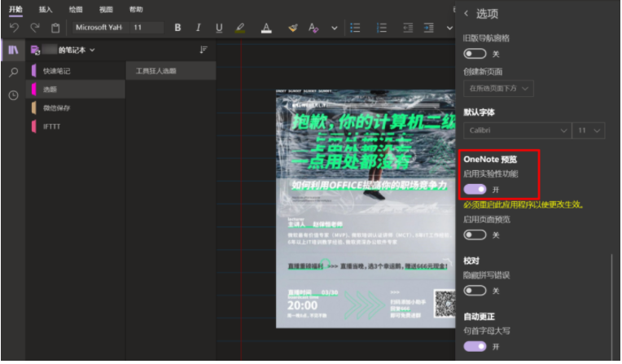This screenshot has width=622, height=364.
Task: Open the 插入 tab
Action: 46,9
